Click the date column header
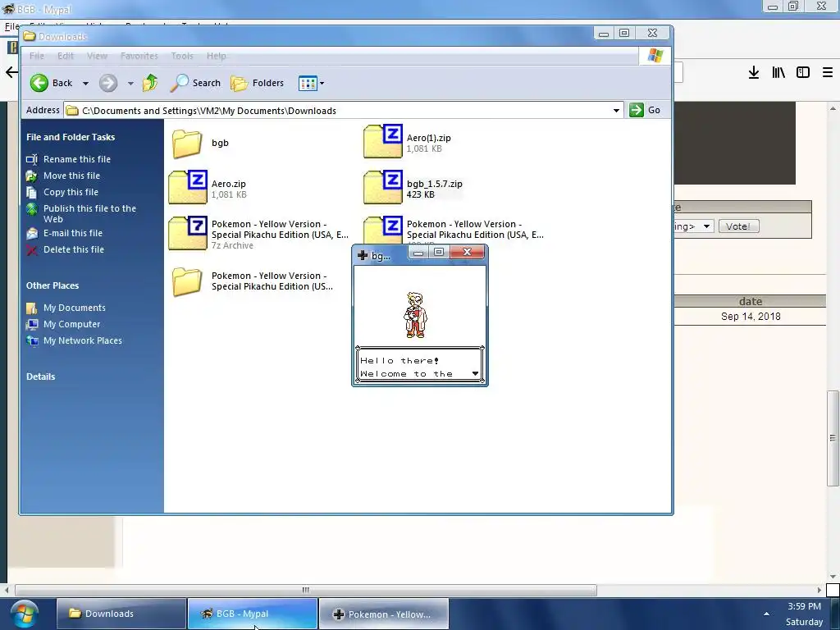The width and height of the screenshot is (840, 630). click(x=750, y=301)
